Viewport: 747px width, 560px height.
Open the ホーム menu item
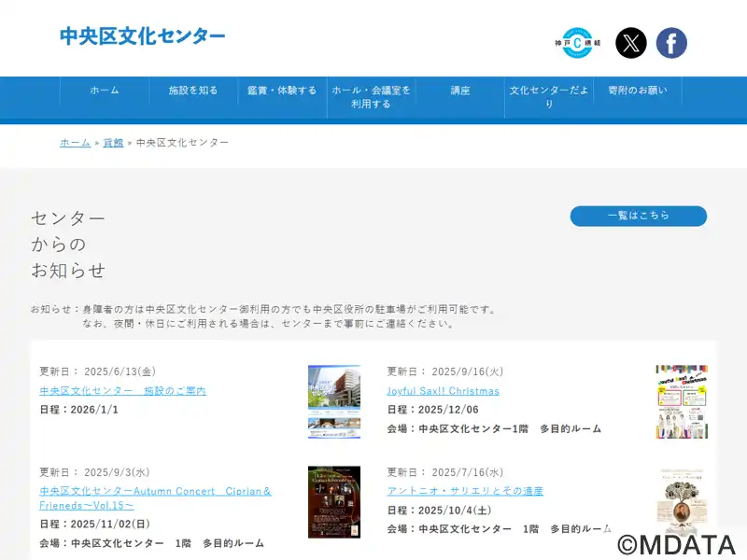tap(105, 91)
